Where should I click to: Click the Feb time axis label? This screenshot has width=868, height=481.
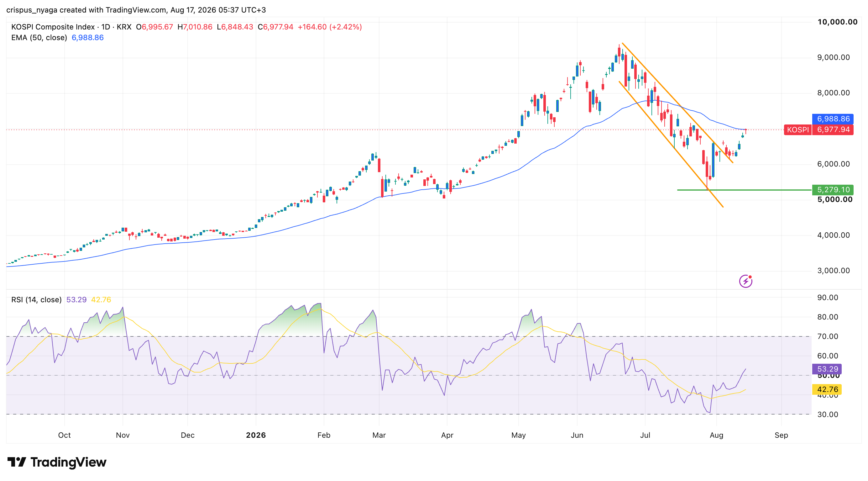point(324,435)
